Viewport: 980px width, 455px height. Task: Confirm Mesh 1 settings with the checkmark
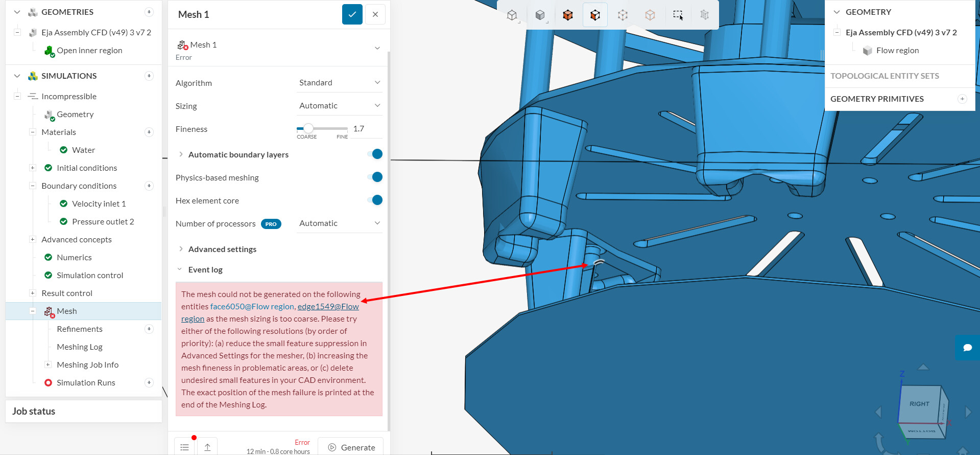352,14
